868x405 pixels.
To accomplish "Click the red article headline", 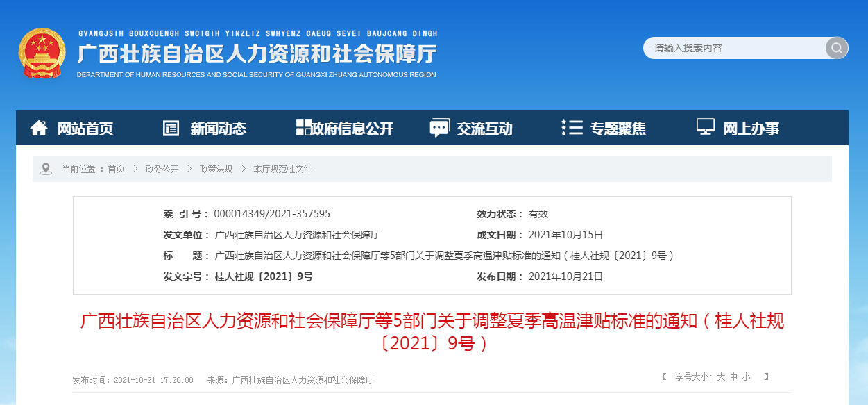I will coord(432,331).
